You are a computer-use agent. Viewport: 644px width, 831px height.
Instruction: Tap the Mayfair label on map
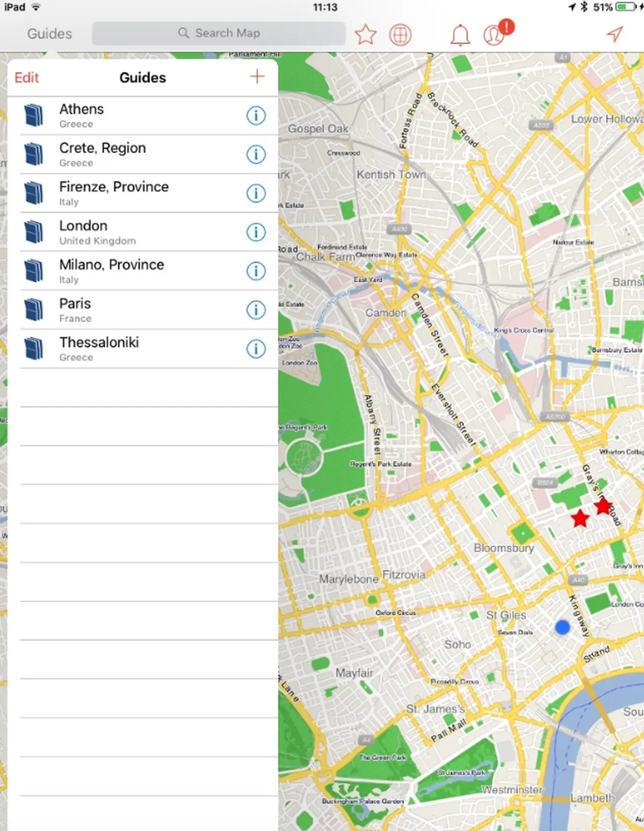354,673
